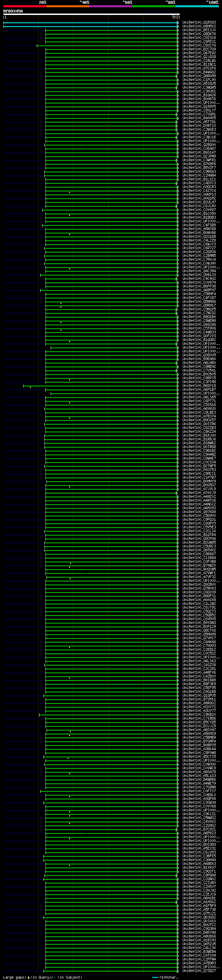Select hit label UniRef100_C7XQ81
The width and height of the screenshot is (222, 980).
coord(199,114)
